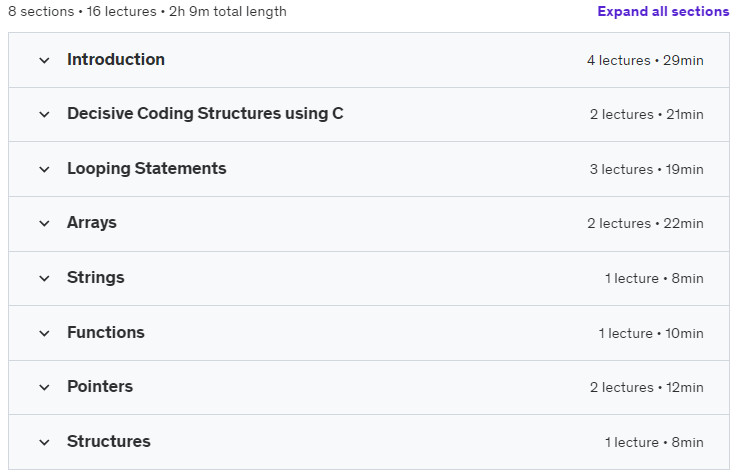
Task: Click the '4 lectures • 29min' text
Action: point(645,61)
